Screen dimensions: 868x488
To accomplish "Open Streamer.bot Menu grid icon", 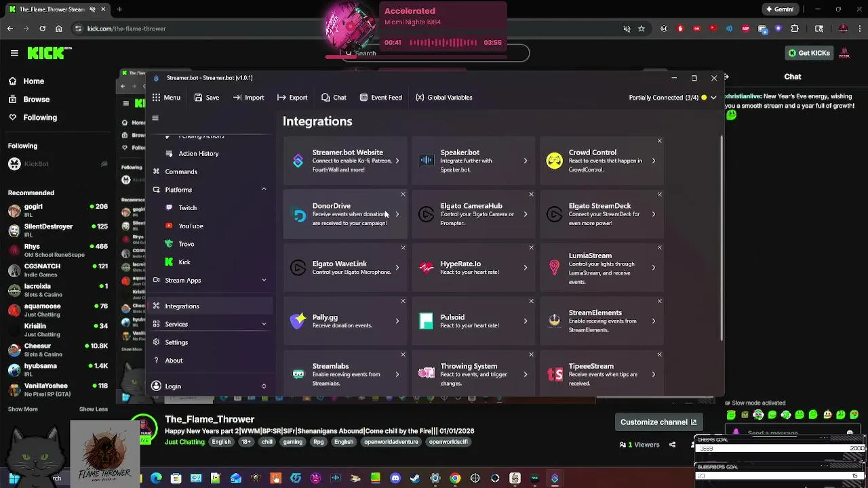I will tap(157, 98).
